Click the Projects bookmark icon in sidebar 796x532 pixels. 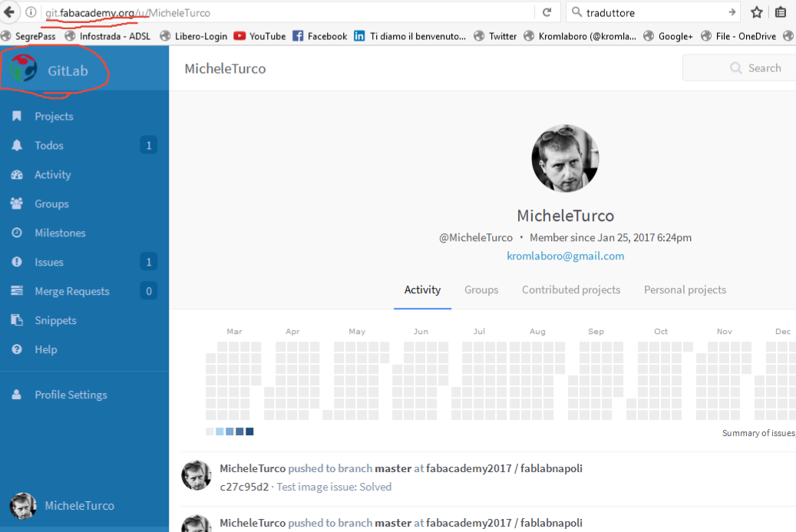point(17,116)
